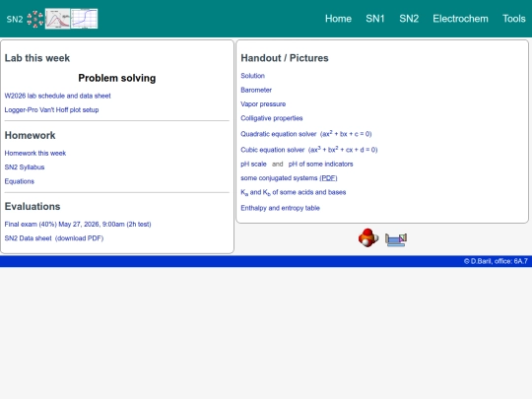532x399 pixels.
Task: Click the Lab this week heading
Action: tap(37, 58)
